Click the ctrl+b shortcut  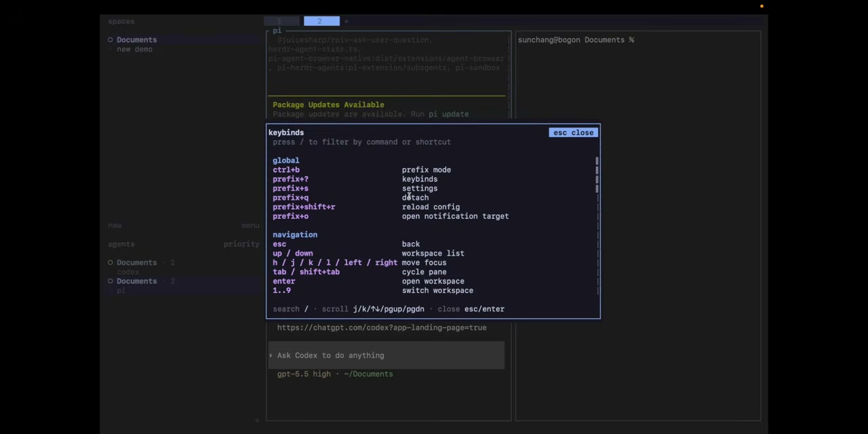(286, 170)
